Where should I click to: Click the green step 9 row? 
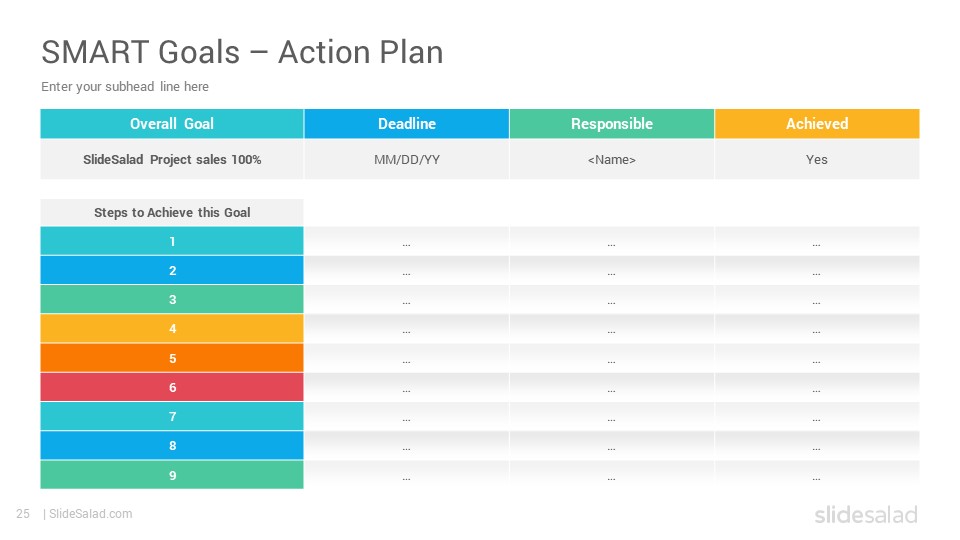172,475
